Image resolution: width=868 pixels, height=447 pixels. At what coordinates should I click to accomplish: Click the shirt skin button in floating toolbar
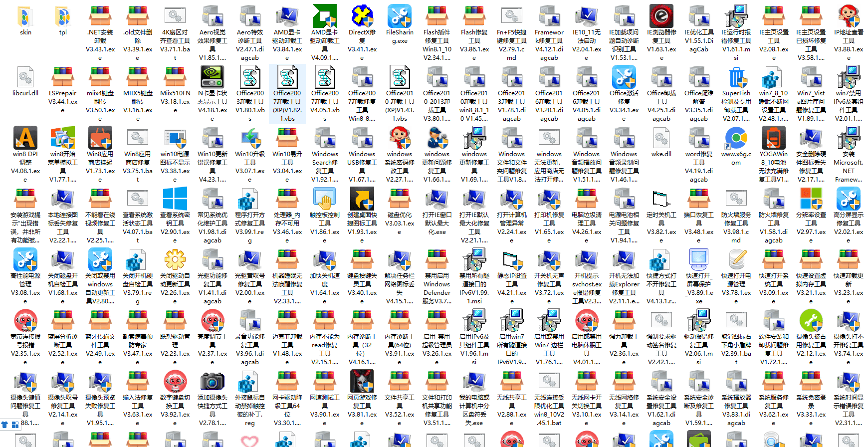click(5, 425)
